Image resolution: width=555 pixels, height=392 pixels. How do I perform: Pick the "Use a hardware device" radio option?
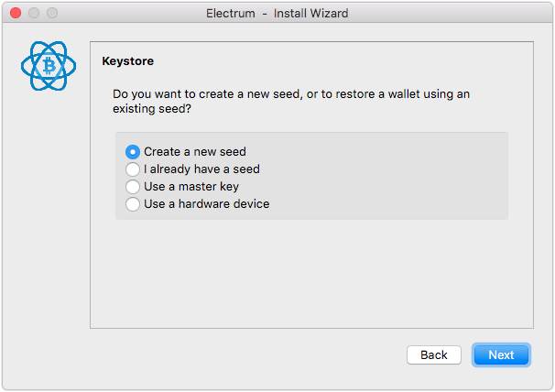click(x=133, y=204)
